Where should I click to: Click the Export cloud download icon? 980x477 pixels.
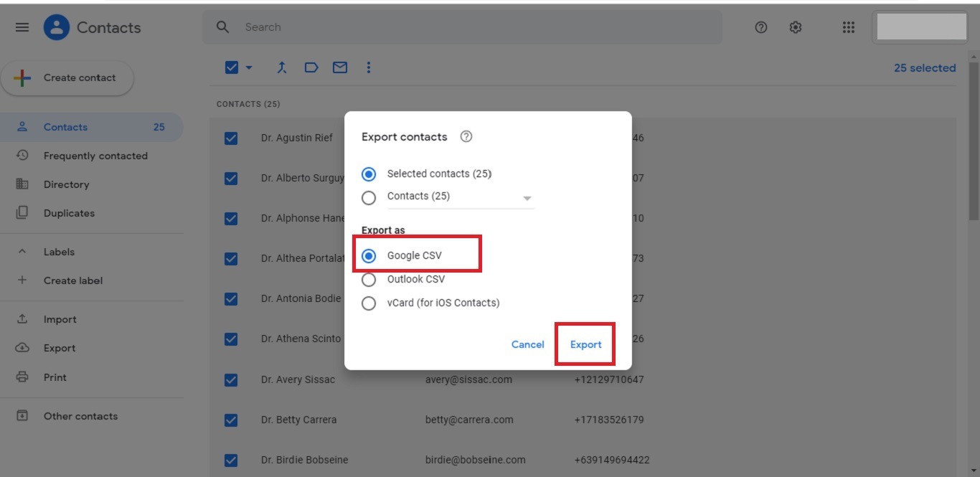click(22, 348)
